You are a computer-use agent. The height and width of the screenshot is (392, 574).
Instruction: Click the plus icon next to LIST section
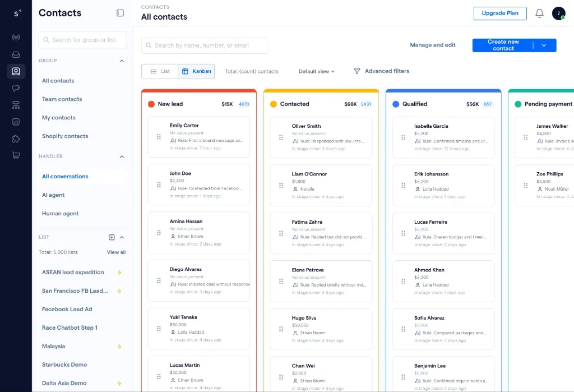(x=110, y=237)
